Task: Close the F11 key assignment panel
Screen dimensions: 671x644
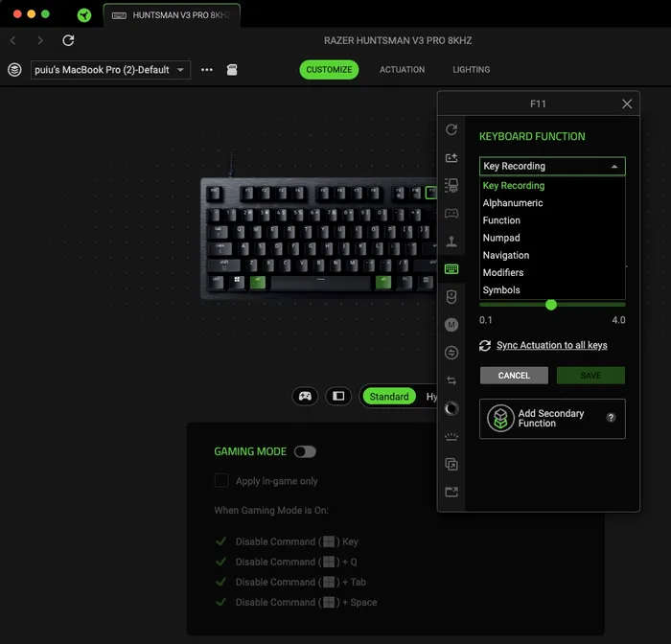Action: point(627,104)
